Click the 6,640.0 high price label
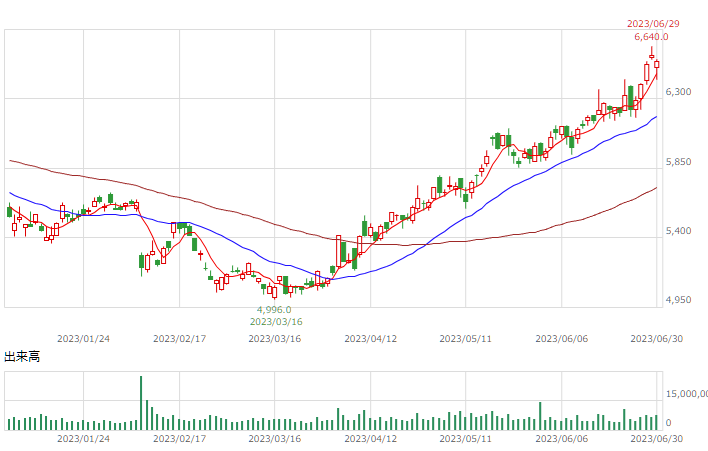 point(651,37)
